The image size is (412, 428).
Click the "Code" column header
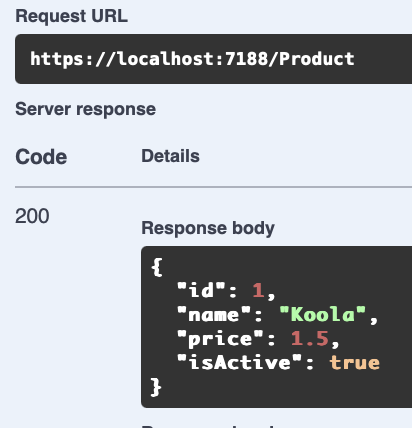41,157
